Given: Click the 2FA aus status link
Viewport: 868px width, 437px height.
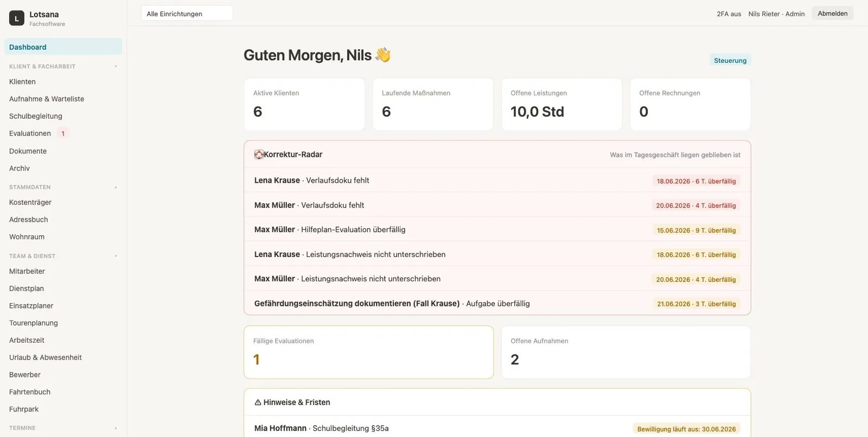Looking at the screenshot, I should pyautogui.click(x=729, y=14).
